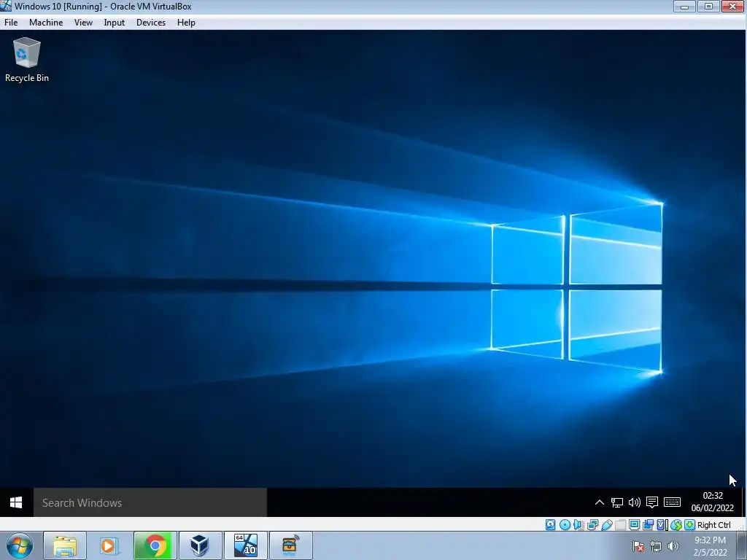747x560 pixels.
Task: Click the host network tray icon
Action: point(656,547)
